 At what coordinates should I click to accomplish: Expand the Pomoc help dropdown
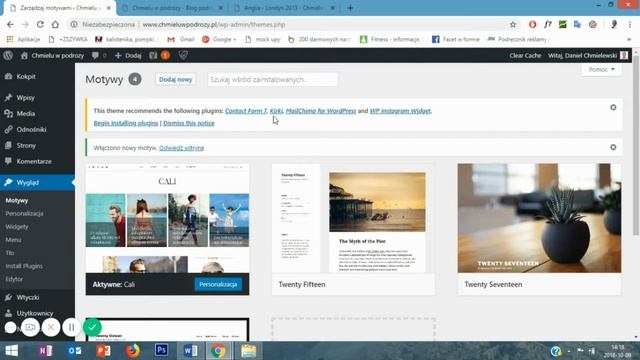pos(601,69)
